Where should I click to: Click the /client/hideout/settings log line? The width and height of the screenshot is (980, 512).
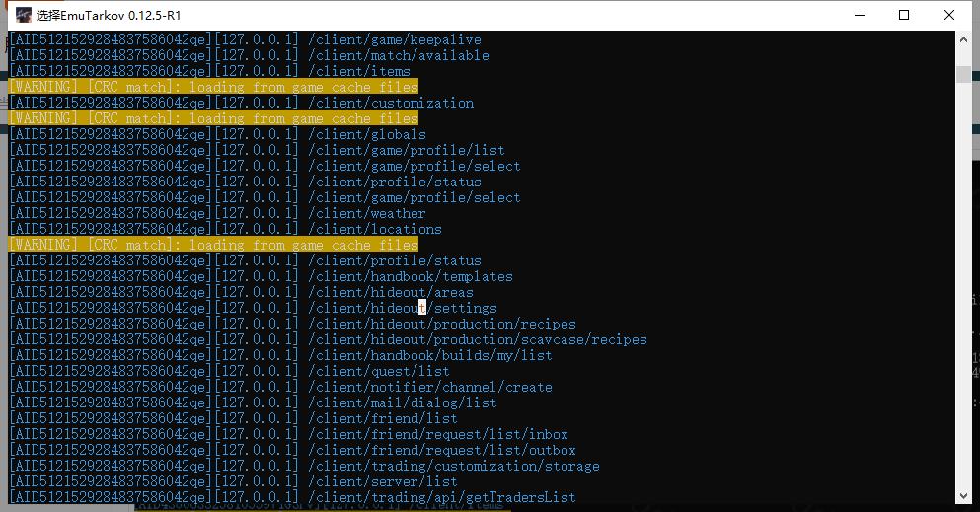point(253,308)
